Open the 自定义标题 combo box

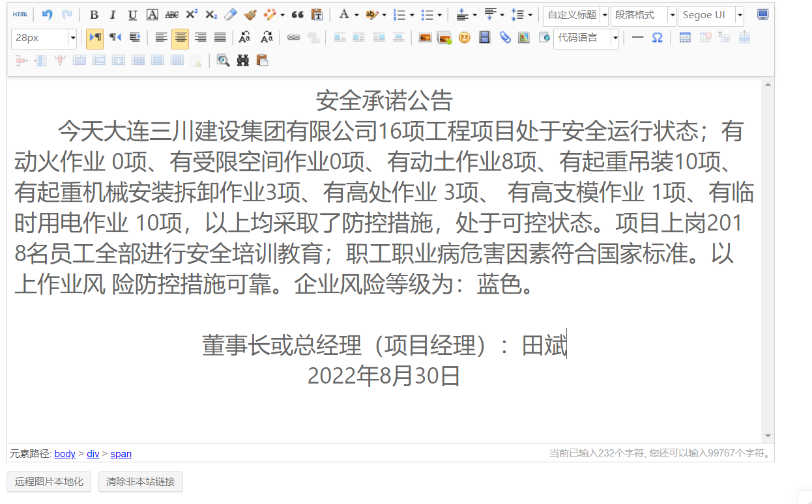(x=575, y=15)
